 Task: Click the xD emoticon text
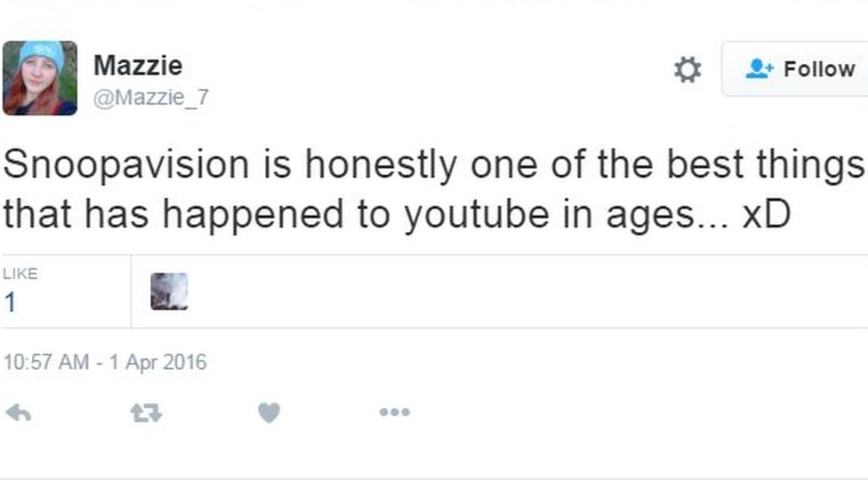coord(766,216)
